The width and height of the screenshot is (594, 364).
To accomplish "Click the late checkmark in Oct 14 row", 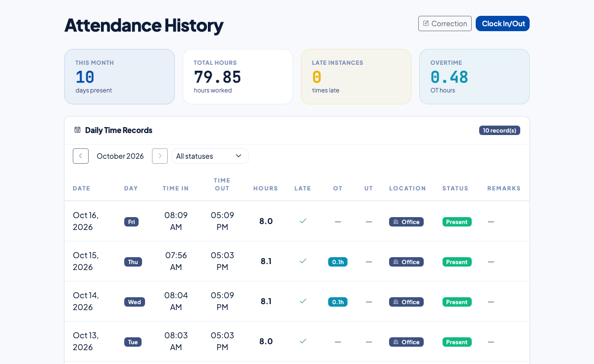I will [x=303, y=301].
